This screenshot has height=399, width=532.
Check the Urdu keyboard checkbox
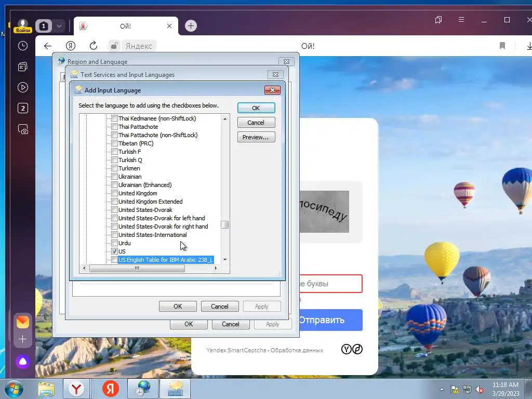(115, 243)
